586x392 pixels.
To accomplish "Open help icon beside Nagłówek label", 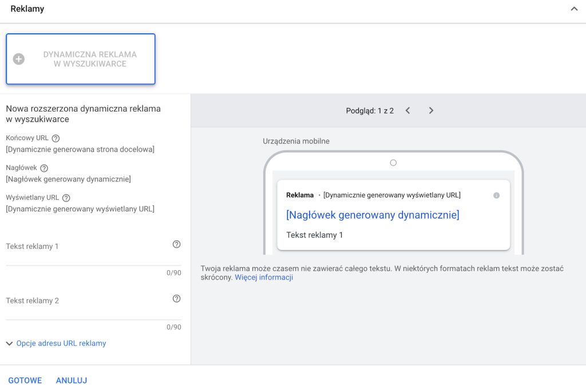I will coord(44,168).
